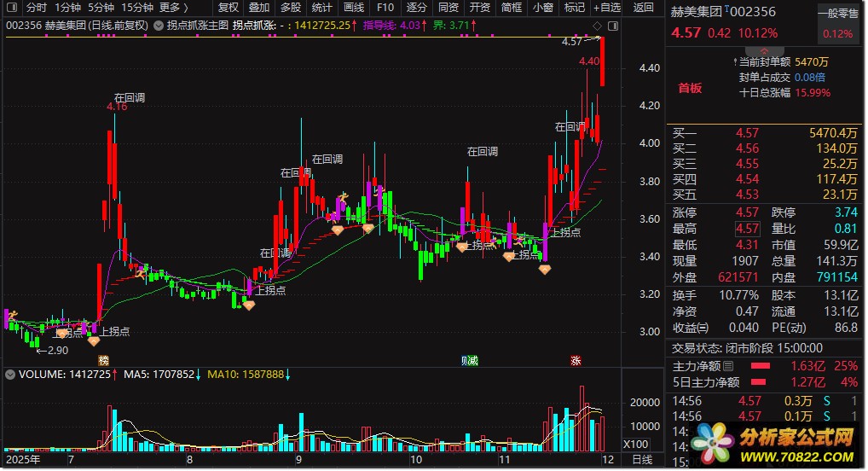Click the diamond icon above chart

(597, 26)
